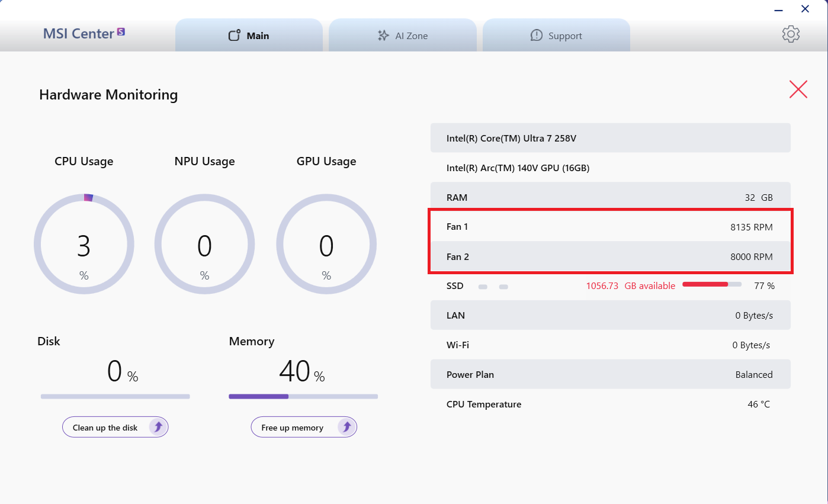Image resolution: width=828 pixels, height=504 pixels.
Task: Click the CPU Temperature 46 °C value
Action: tap(759, 405)
